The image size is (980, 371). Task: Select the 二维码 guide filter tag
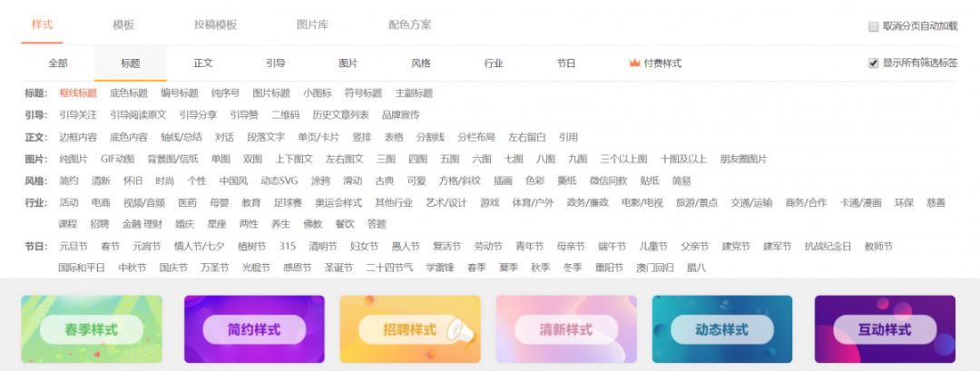(x=286, y=114)
